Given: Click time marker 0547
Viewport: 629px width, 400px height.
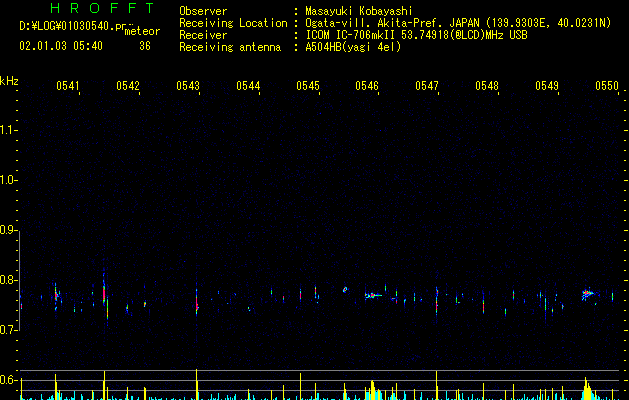Looking at the screenshot, I should click(x=427, y=86).
